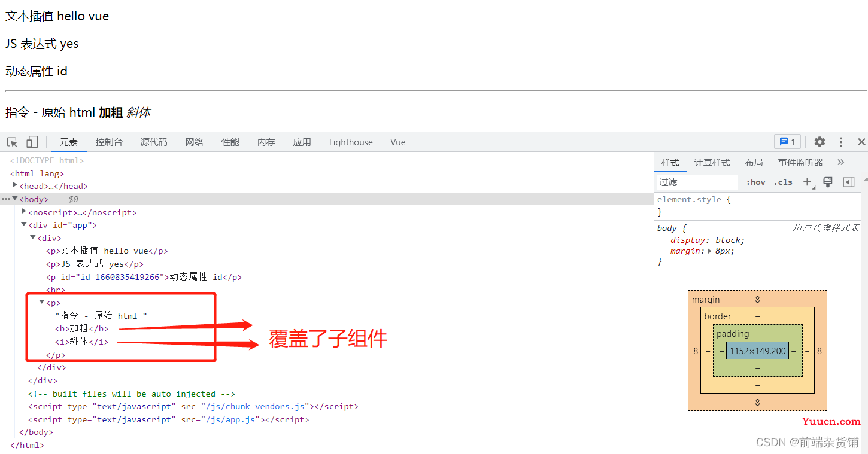
Task: Select the <i>斜体</i> element line
Action: coord(81,342)
